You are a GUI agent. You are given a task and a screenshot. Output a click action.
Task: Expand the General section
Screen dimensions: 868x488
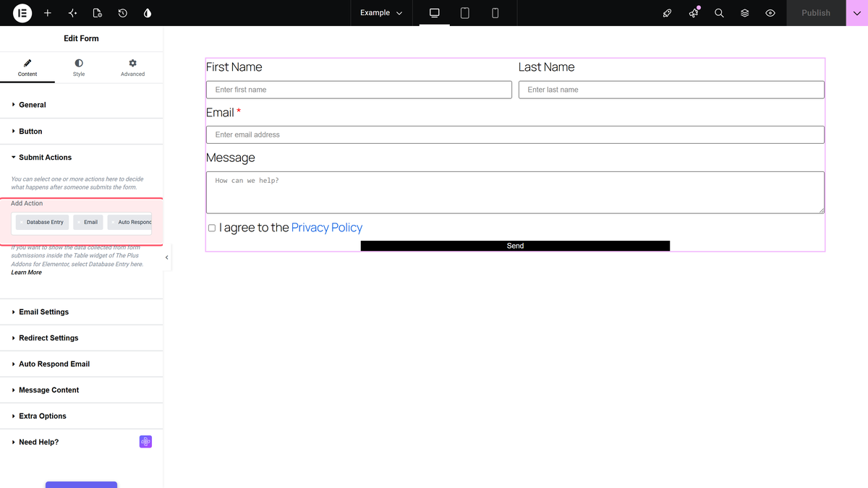[82, 105]
